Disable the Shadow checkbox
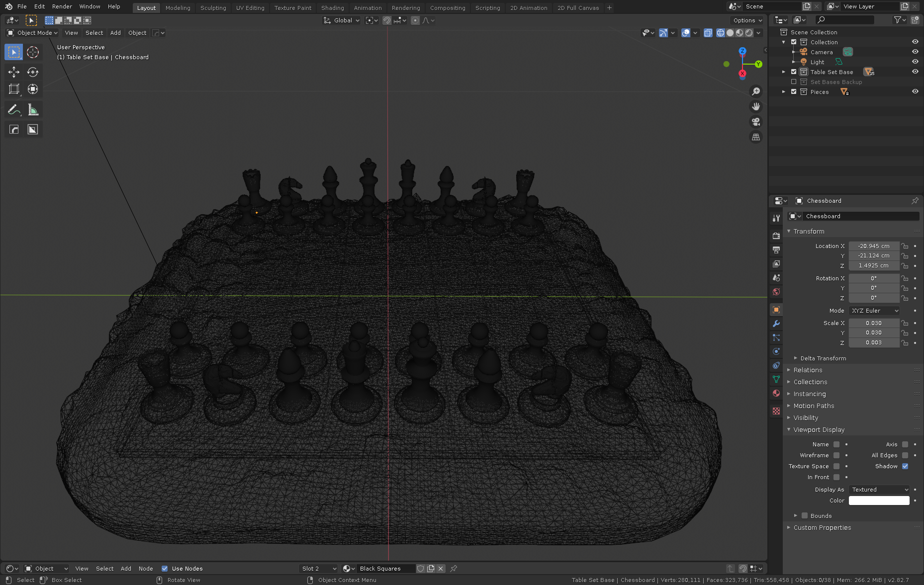The width and height of the screenshot is (924, 585). [x=905, y=466]
